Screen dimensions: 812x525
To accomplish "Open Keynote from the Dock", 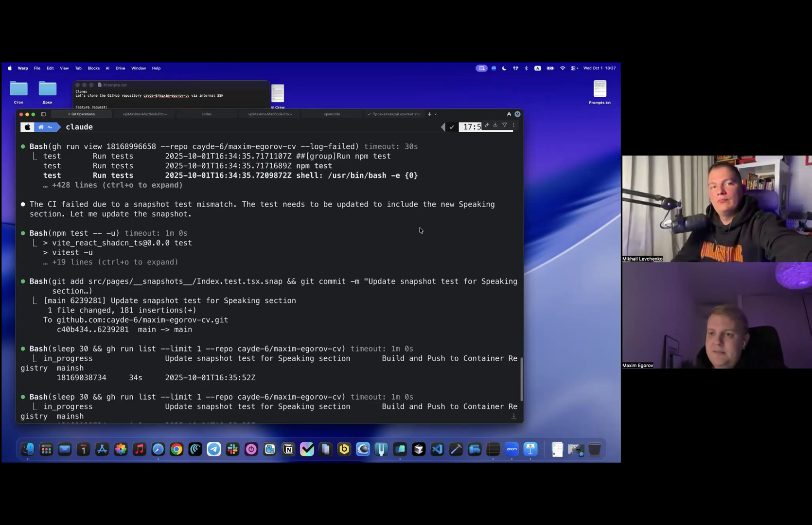I will [530, 449].
